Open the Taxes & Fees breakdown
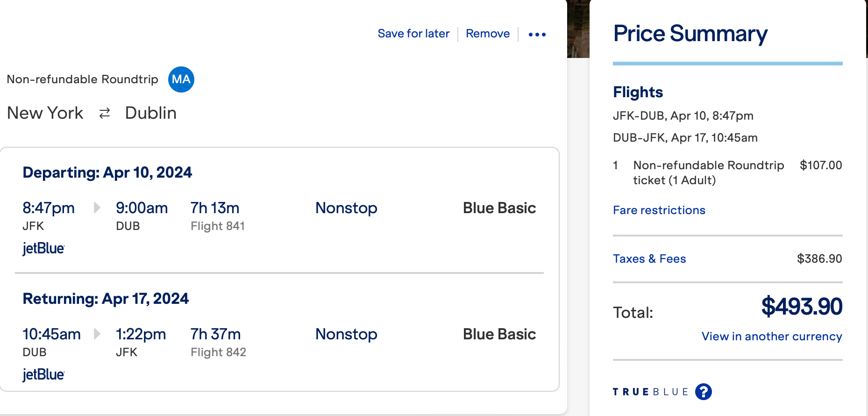 649,259
